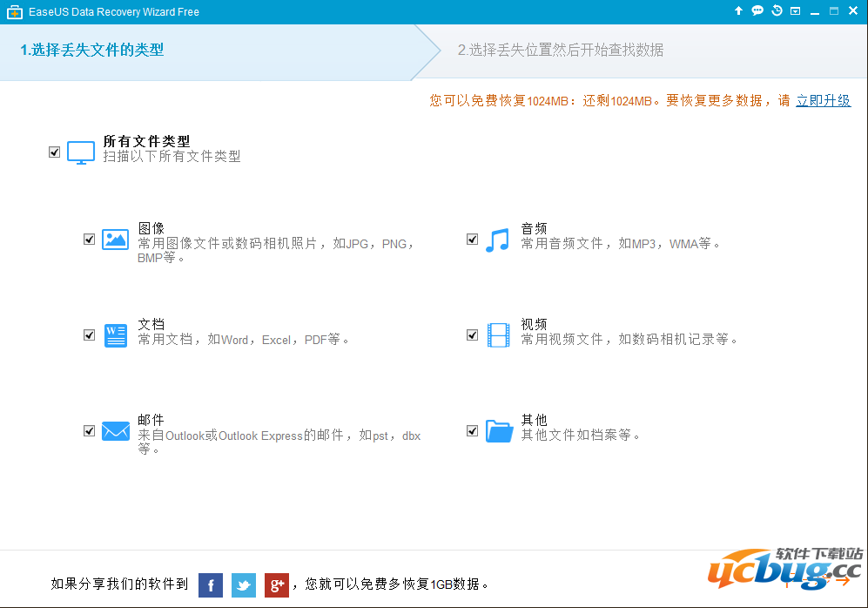The width and height of the screenshot is (868, 608).
Task: Share to Facebook
Action: tap(210, 585)
